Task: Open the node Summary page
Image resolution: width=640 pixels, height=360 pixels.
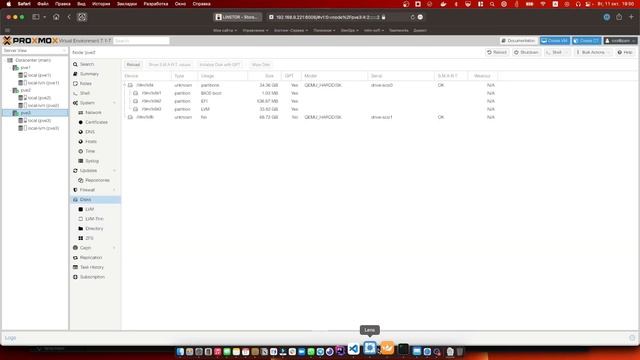Action: tap(89, 74)
